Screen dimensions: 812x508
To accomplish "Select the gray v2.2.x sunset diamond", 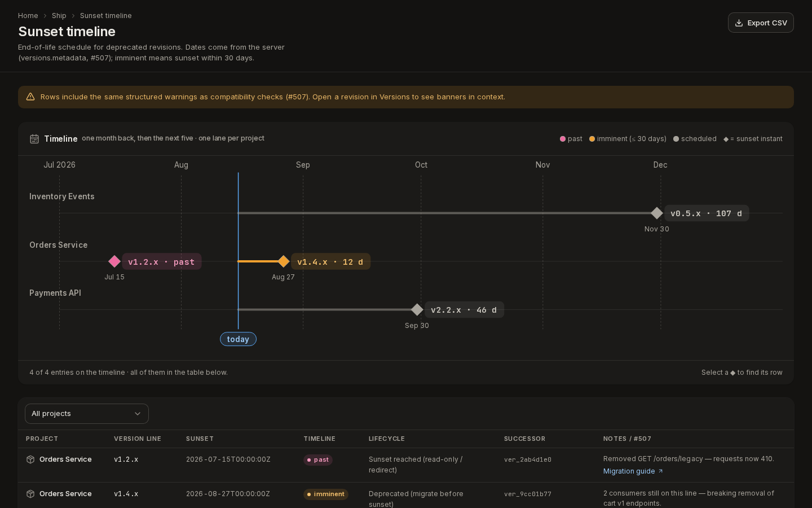I will [x=417, y=309].
